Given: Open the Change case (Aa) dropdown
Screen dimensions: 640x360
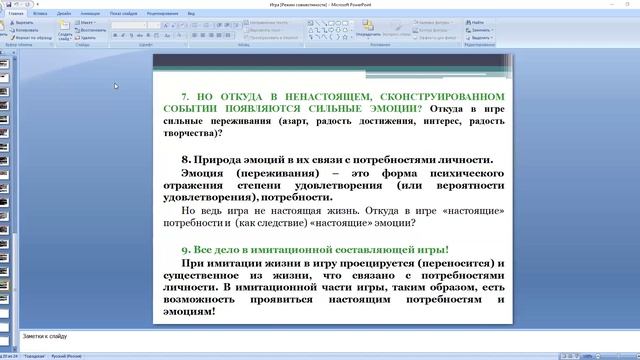Looking at the screenshot, I should [x=167, y=36].
